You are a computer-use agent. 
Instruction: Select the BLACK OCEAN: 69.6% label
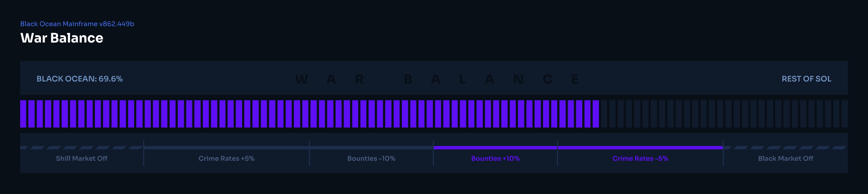[80, 79]
